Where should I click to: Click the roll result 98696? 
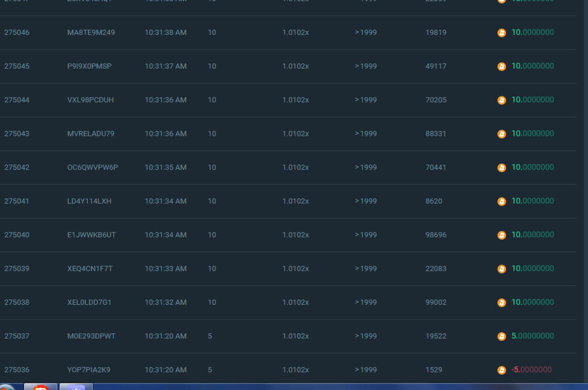coord(436,235)
